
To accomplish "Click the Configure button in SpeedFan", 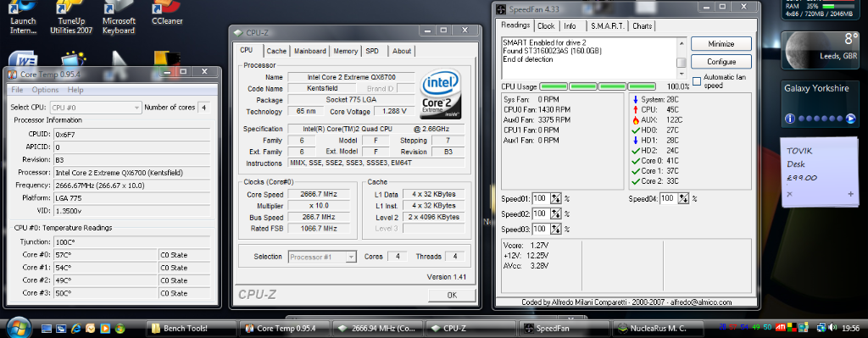I will click(721, 61).
